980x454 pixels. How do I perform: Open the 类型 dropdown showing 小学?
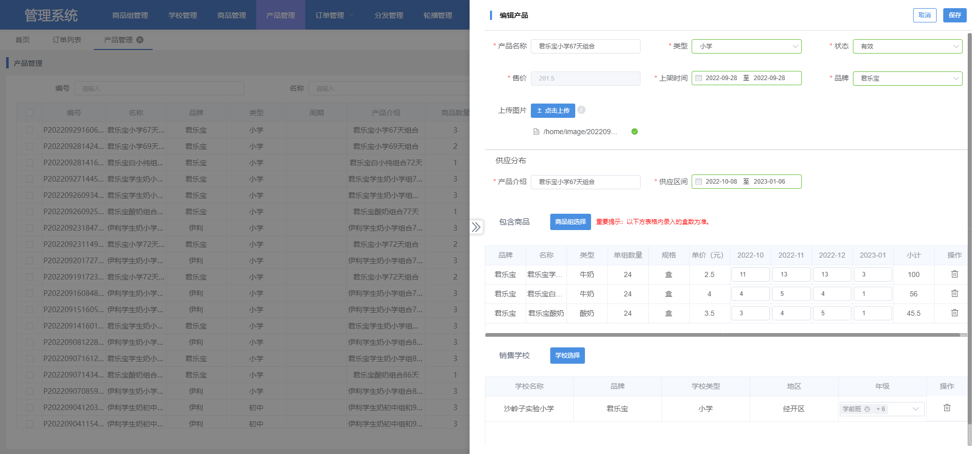747,46
